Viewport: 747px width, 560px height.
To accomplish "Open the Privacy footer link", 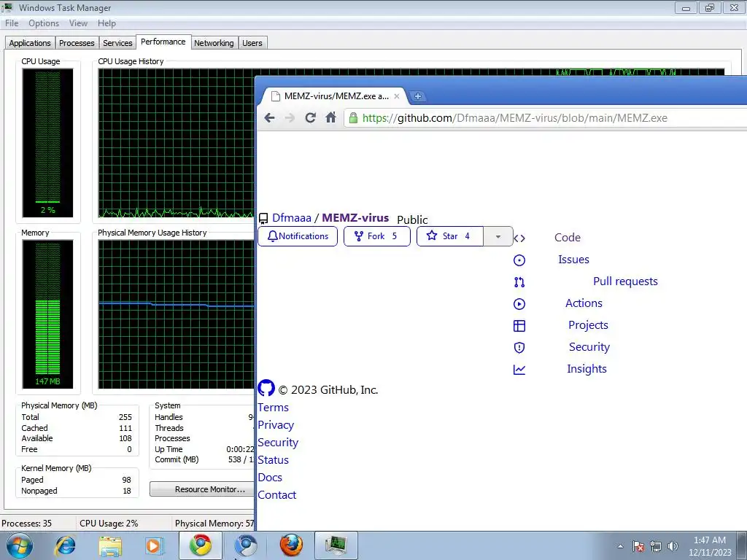I will 276,425.
